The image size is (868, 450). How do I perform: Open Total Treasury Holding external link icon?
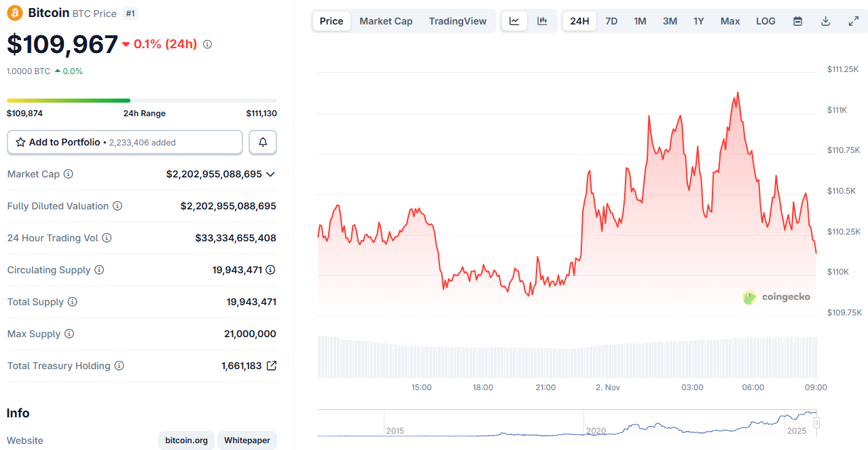click(271, 366)
